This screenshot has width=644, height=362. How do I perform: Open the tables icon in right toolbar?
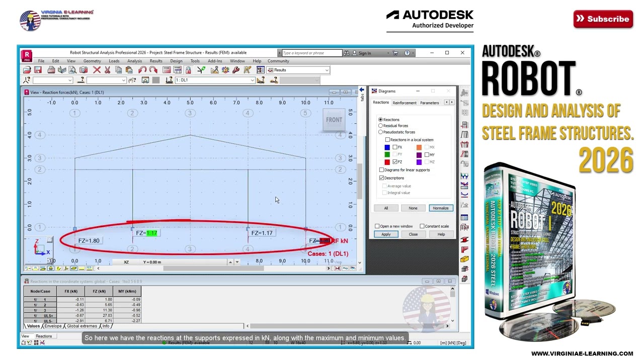pos(464,217)
